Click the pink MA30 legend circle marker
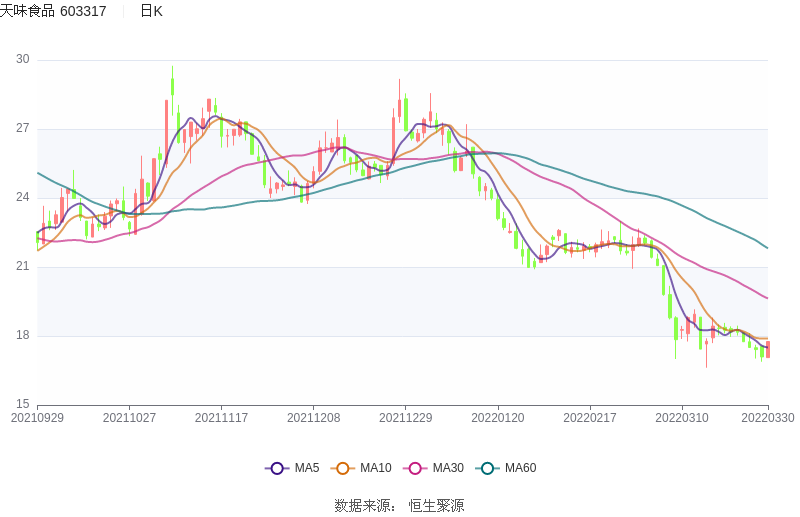This screenshot has width=800, height=517. pyautogui.click(x=415, y=468)
